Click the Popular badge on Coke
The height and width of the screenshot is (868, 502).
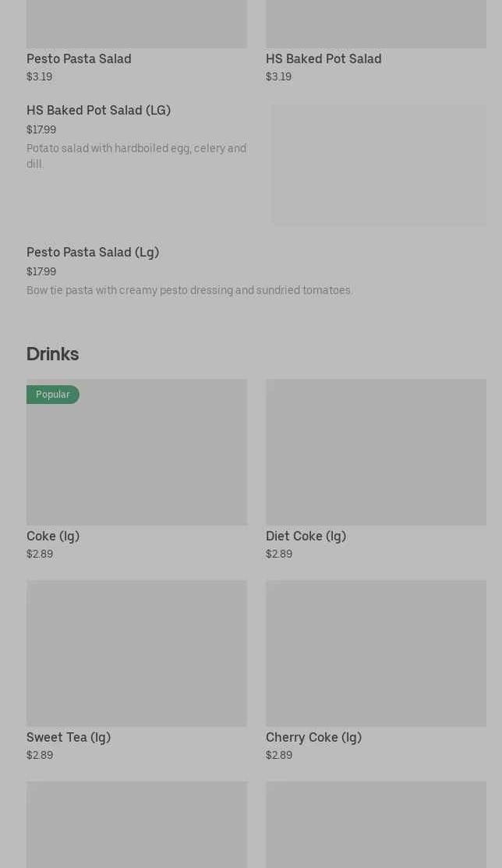click(x=53, y=395)
